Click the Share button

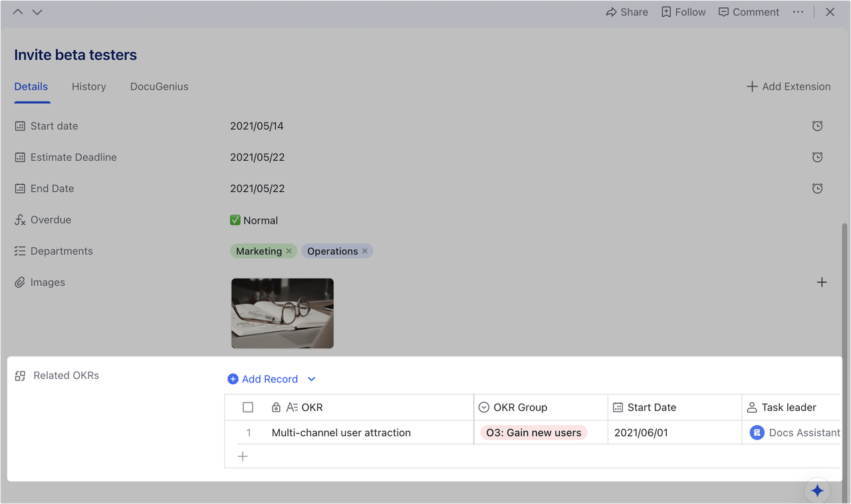tap(626, 12)
